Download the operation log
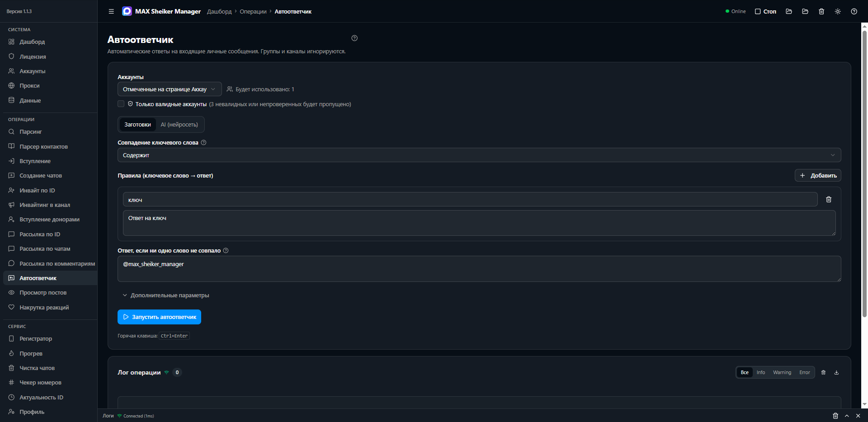This screenshot has width=868, height=422. (x=836, y=372)
